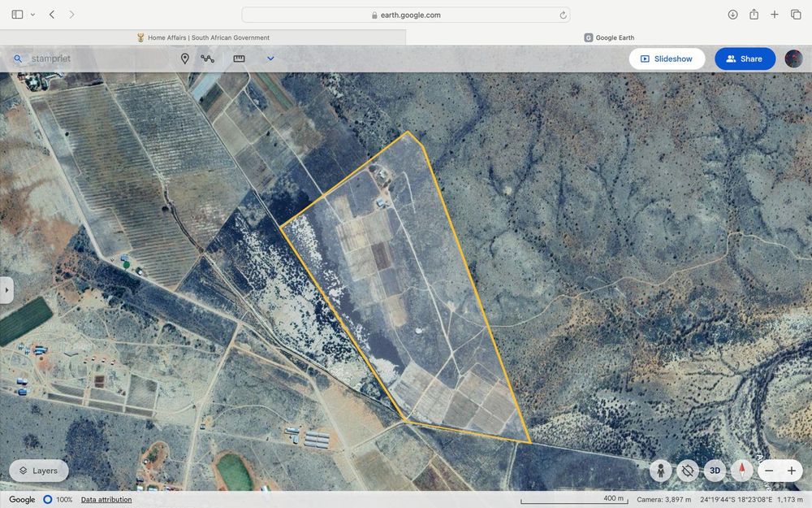Start the Slideshow presentation
Viewport: 812px width, 508px height.
pos(667,59)
